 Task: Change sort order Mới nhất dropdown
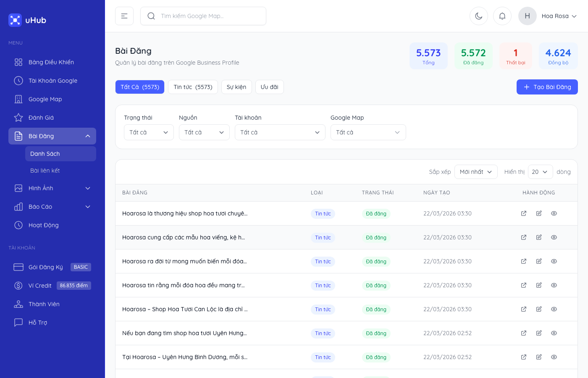tap(476, 172)
